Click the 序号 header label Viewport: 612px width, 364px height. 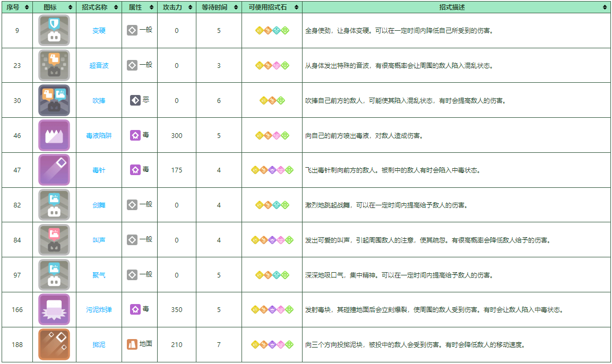click(13, 7)
